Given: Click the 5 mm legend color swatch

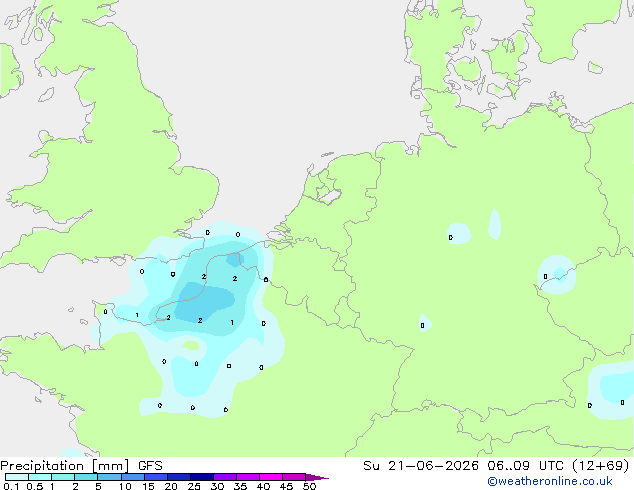Looking at the screenshot, I should click(x=109, y=477).
